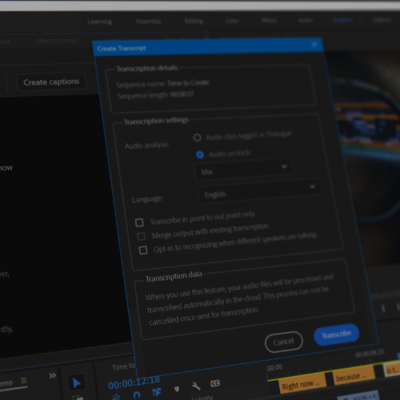The height and width of the screenshot is (400, 400).
Task: Open the Effects workspace tab
Action: pos(269,20)
